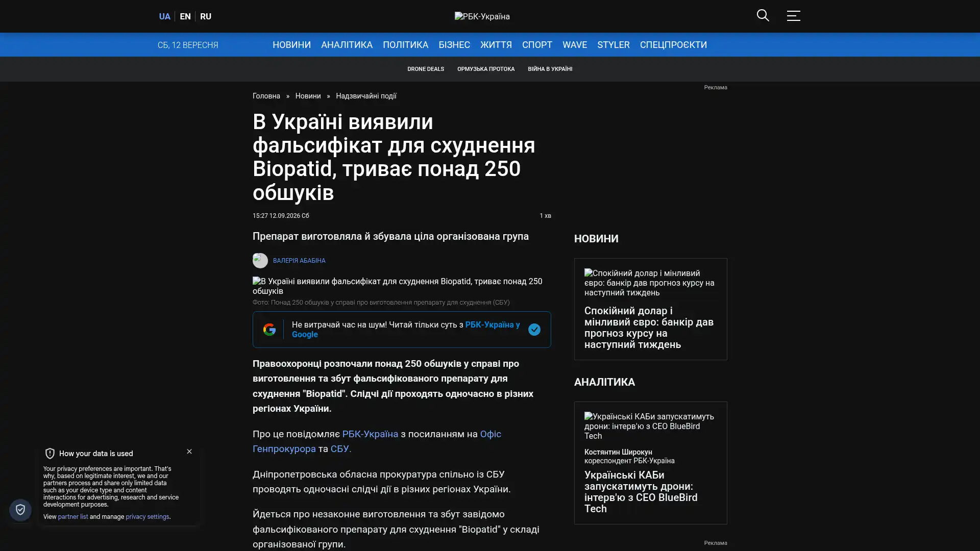The height and width of the screenshot is (551, 980).
Task: Open the РБК-Україна link in article text
Action: click(370, 434)
